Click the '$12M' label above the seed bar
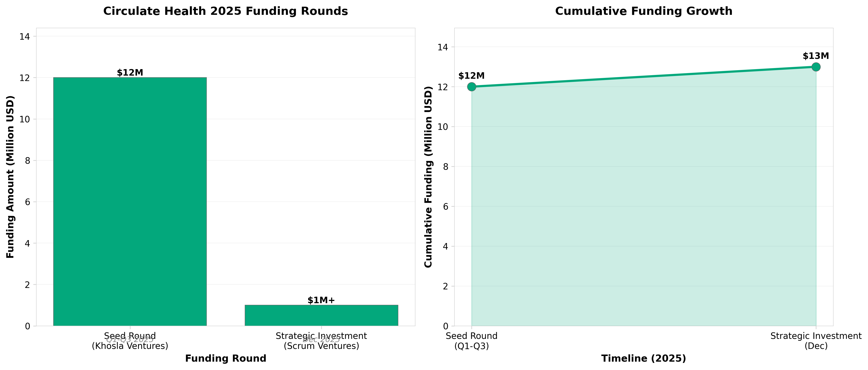 (130, 72)
